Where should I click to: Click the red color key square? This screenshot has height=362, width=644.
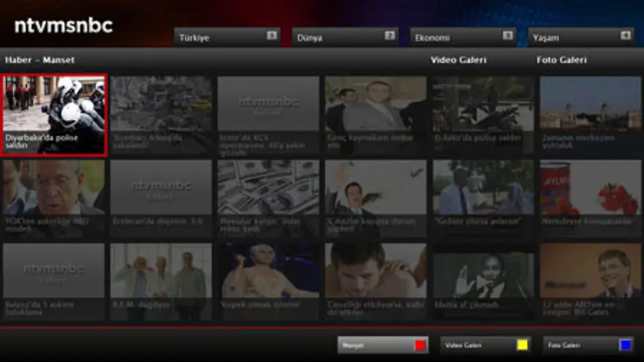(x=419, y=345)
